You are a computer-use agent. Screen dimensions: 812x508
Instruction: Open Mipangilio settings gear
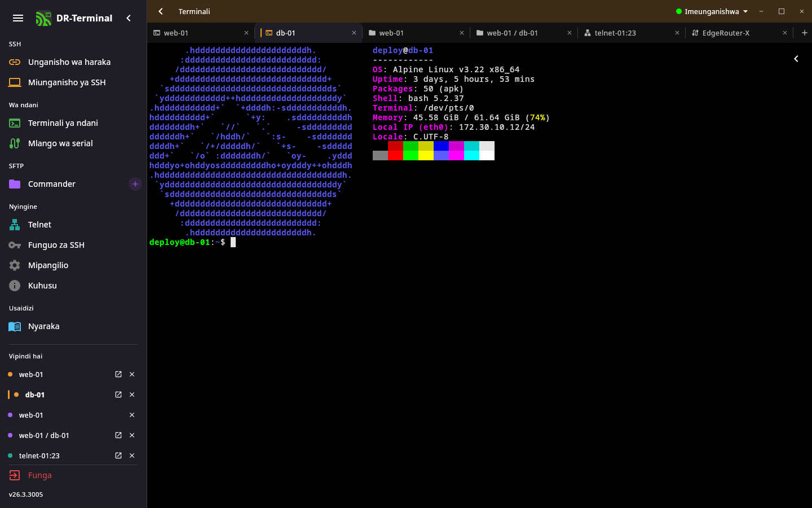point(73,265)
